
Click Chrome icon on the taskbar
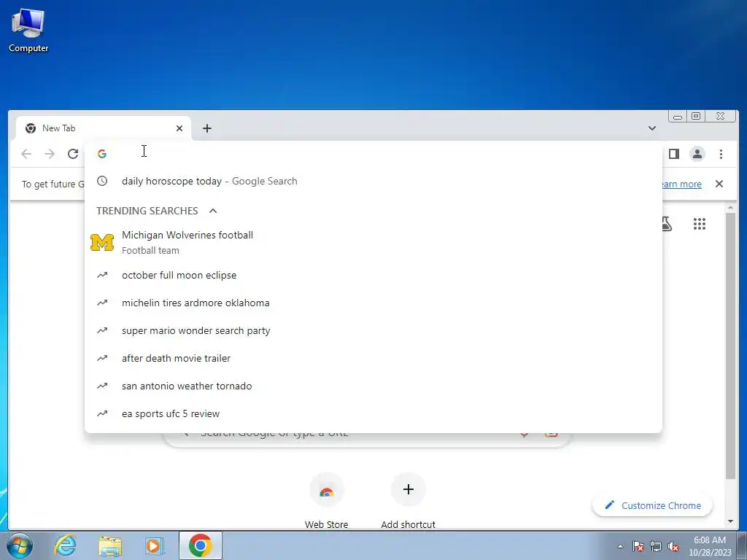[200, 545]
